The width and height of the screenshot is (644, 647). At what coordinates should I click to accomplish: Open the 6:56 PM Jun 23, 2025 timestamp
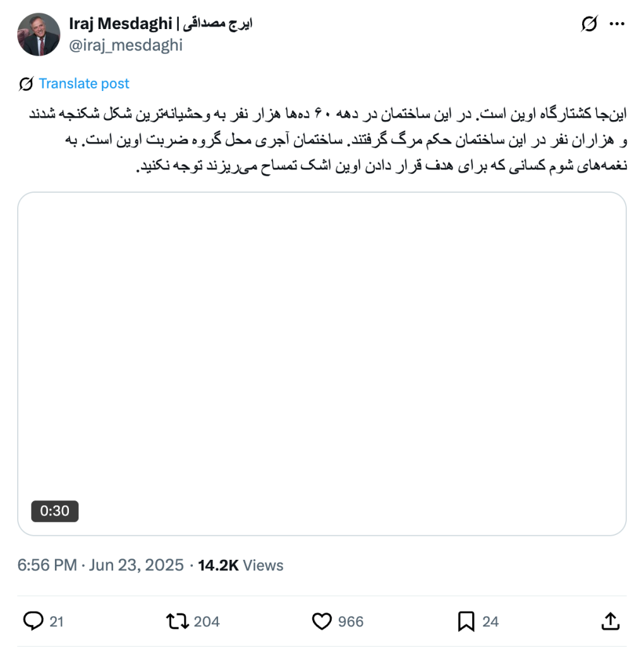[100, 565]
